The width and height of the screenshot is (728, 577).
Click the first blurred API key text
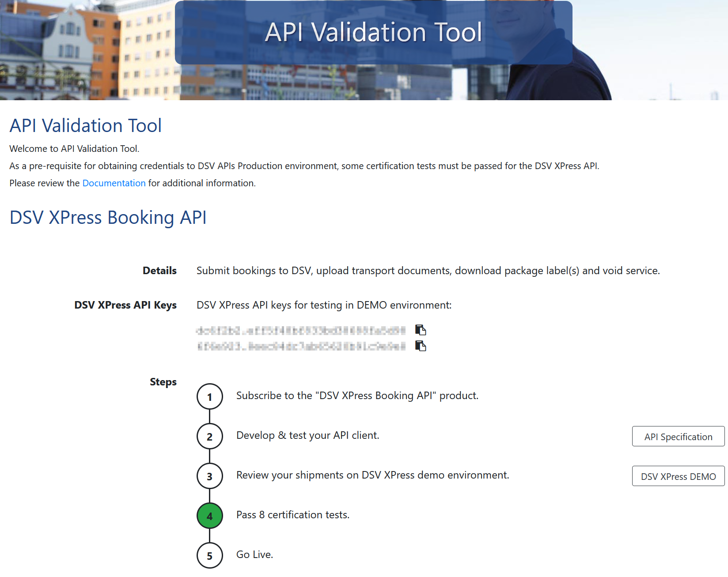301,330
